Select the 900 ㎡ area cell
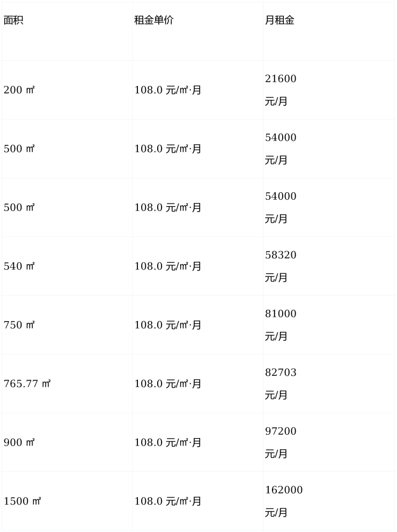 19,443
